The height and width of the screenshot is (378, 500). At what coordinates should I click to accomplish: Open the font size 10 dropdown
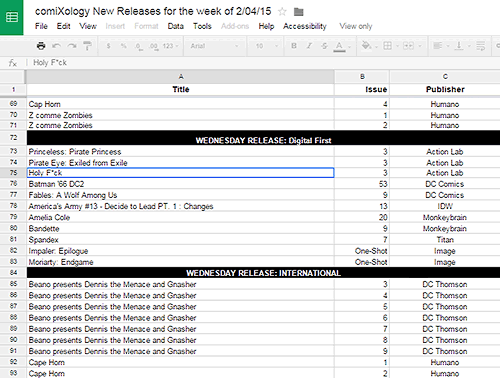tap(266, 46)
